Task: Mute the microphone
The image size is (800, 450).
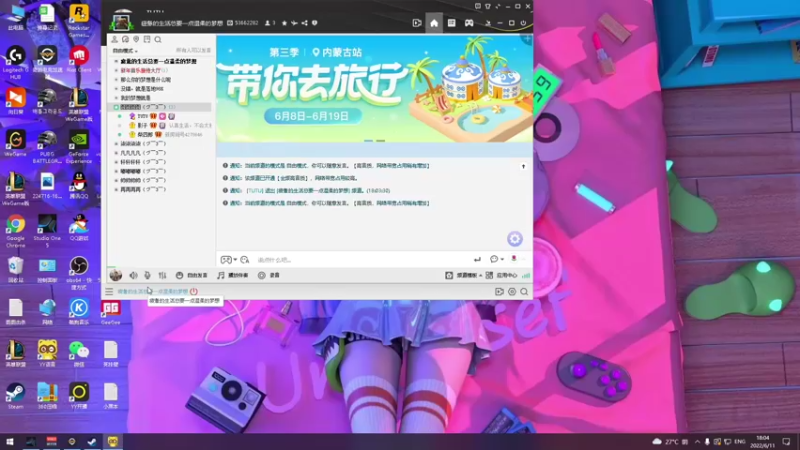Action: coord(147,276)
